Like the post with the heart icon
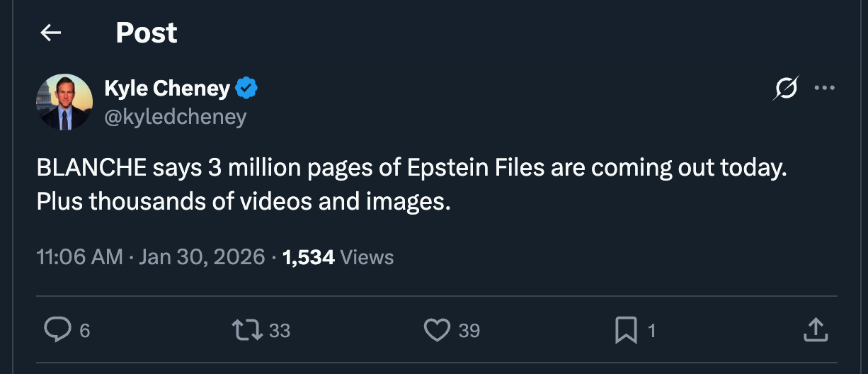The height and width of the screenshot is (374, 868). (437, 329)
